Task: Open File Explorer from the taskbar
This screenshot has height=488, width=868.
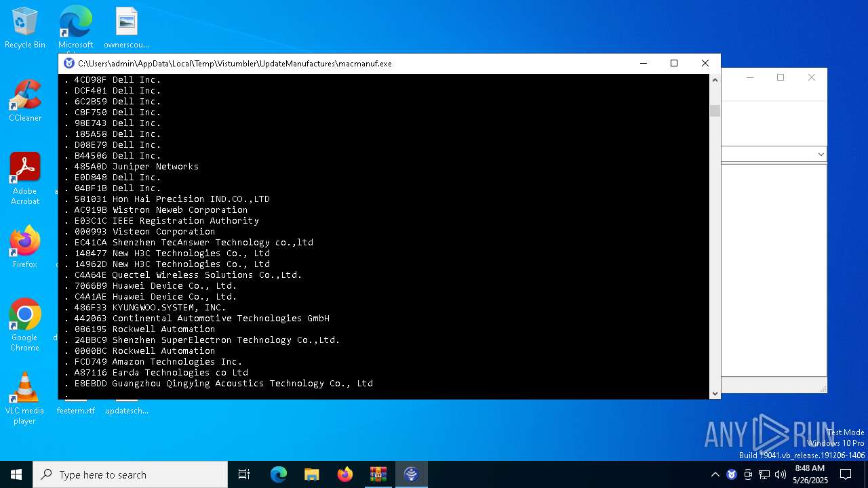Action: click(x=311, y=474)
